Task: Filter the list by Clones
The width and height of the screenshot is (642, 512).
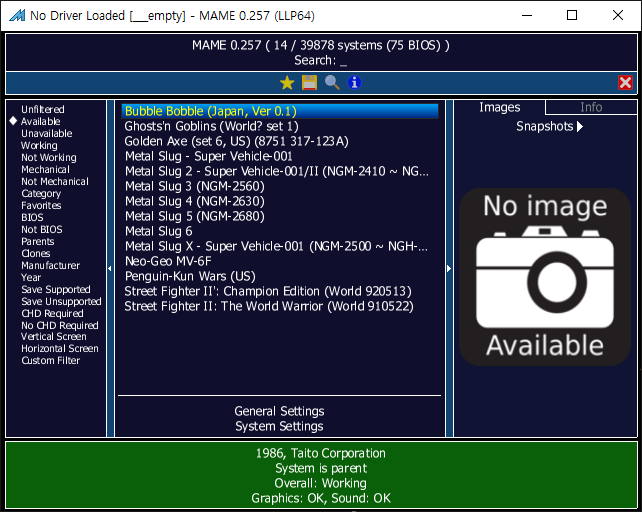Action: pyautogui.click(x=36, y=254)
